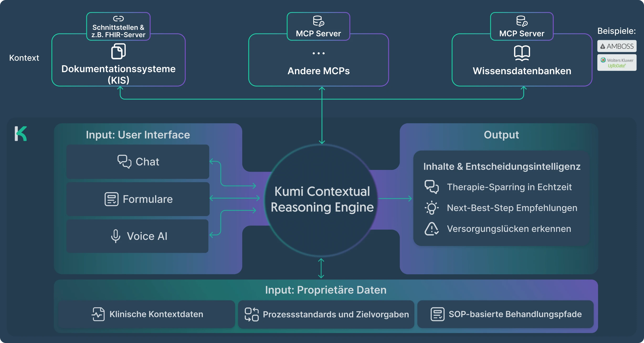Click the copy documents icon in Dokumentationssysteme
This screenshot has height=343, width=644.
(118, 51)
